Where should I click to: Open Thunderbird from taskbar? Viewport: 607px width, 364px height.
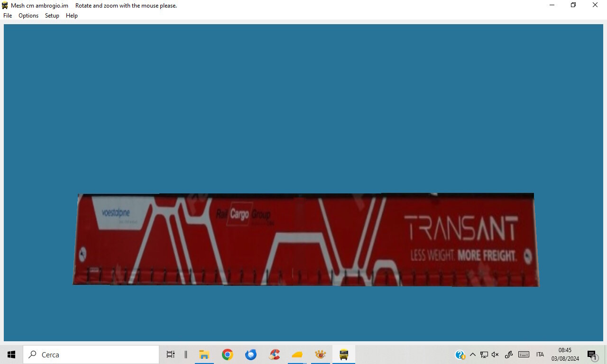point(251,355)
